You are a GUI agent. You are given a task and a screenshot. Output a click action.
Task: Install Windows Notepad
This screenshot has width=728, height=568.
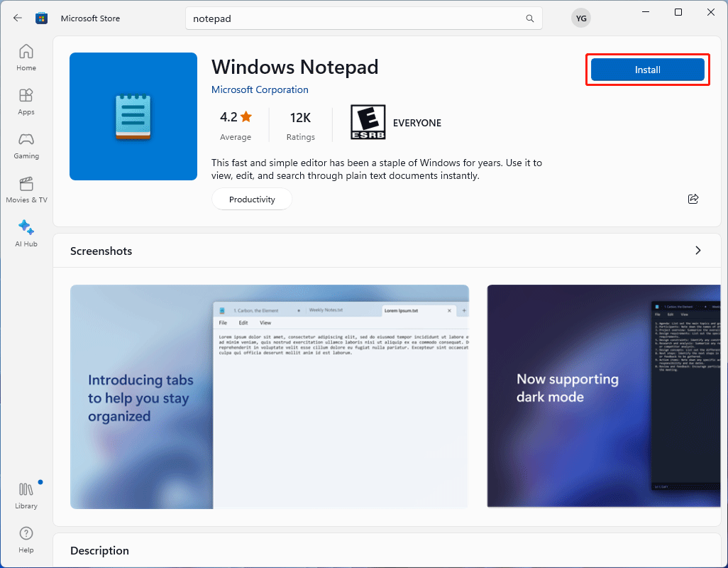646,70
